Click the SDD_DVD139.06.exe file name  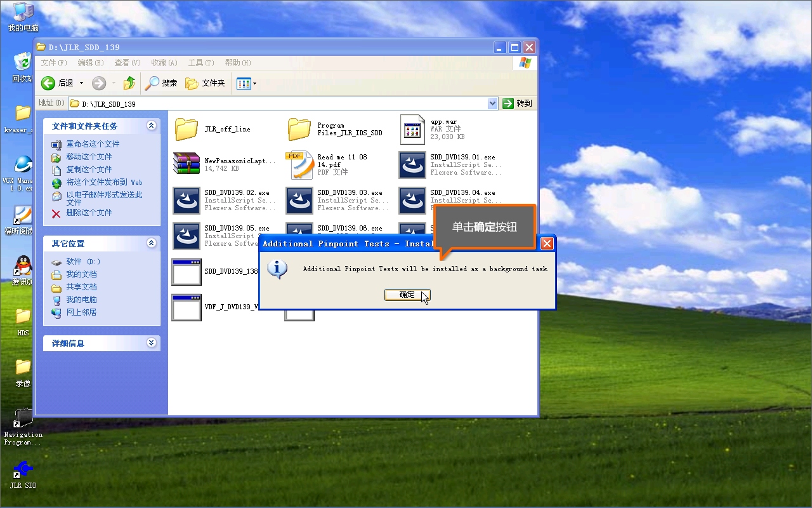(350, 228)
